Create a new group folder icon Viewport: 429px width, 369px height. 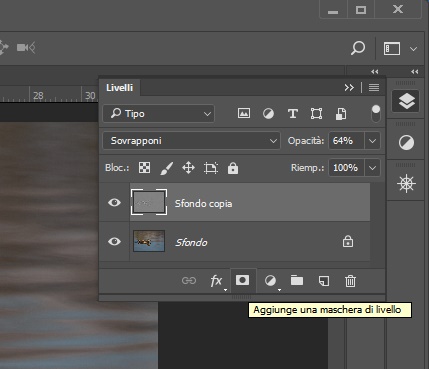click(297, 281)
